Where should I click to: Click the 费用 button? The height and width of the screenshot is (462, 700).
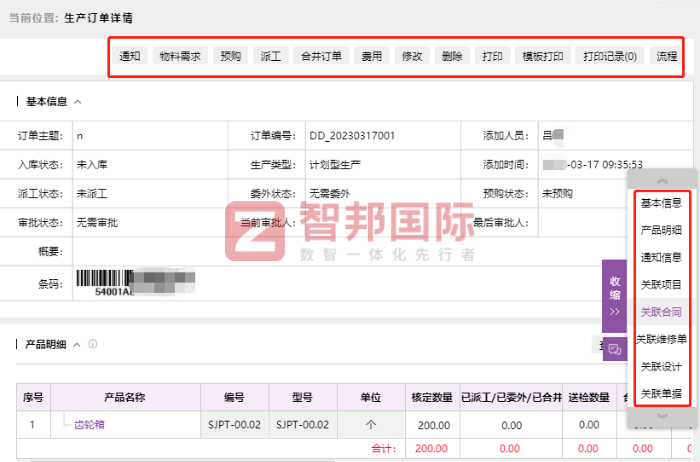coord(371,56)
